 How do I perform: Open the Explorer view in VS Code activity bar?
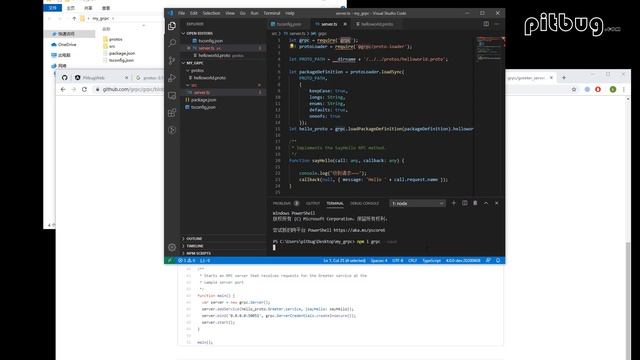point(172,26)
